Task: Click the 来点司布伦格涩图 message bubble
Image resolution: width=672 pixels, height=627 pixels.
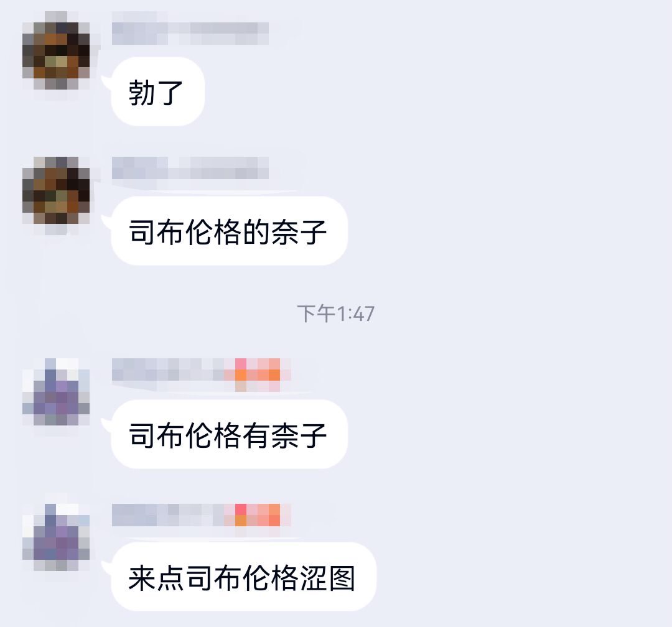Action: (x=243, y=577)
